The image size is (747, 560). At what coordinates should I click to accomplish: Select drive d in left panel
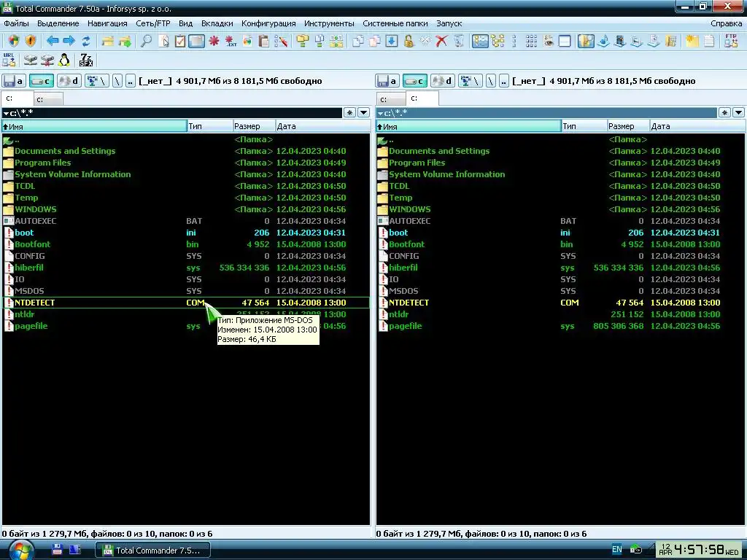pos(69,81)
